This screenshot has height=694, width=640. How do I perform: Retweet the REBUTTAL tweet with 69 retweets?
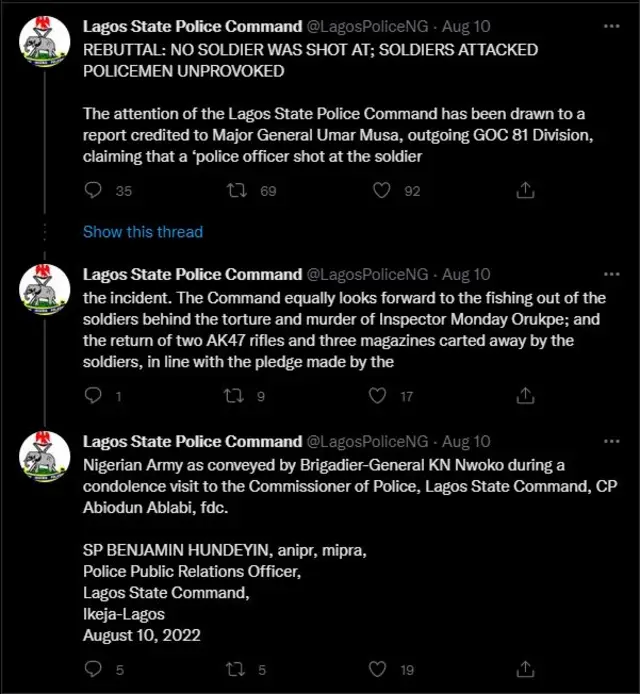tap(237, 190)
